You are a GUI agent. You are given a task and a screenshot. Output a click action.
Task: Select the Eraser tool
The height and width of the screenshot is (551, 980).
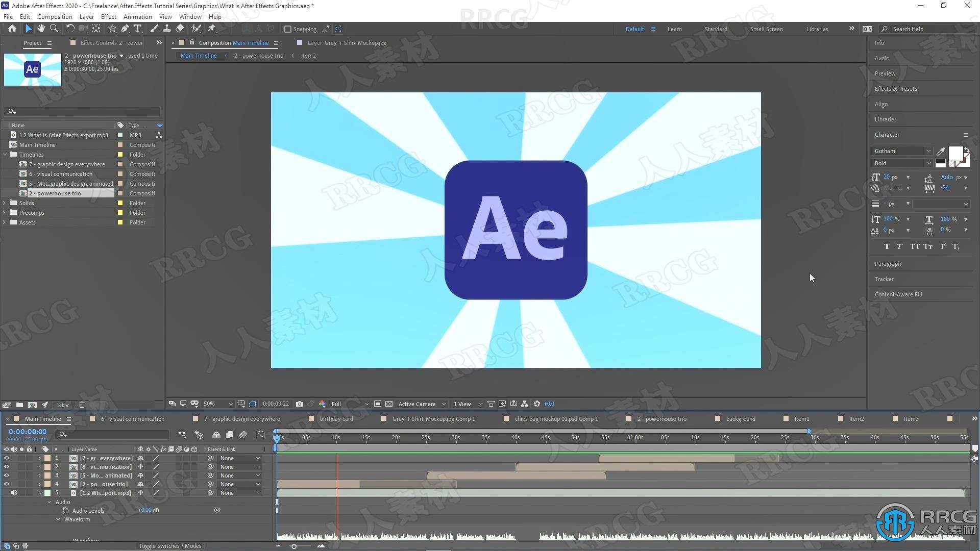pyautogui.click(x=180, y=29)
